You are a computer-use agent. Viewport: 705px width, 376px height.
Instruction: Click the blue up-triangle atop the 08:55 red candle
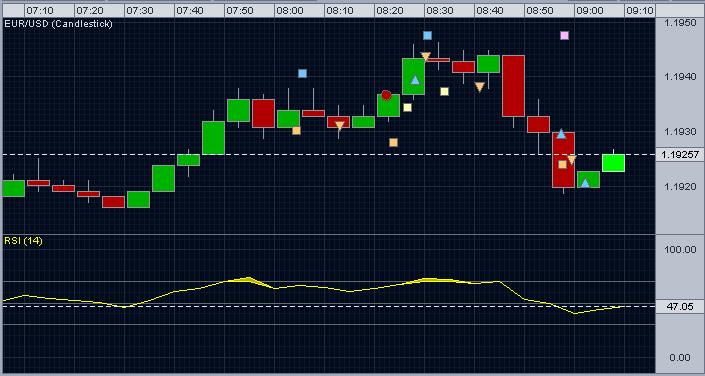pos(561,134)
